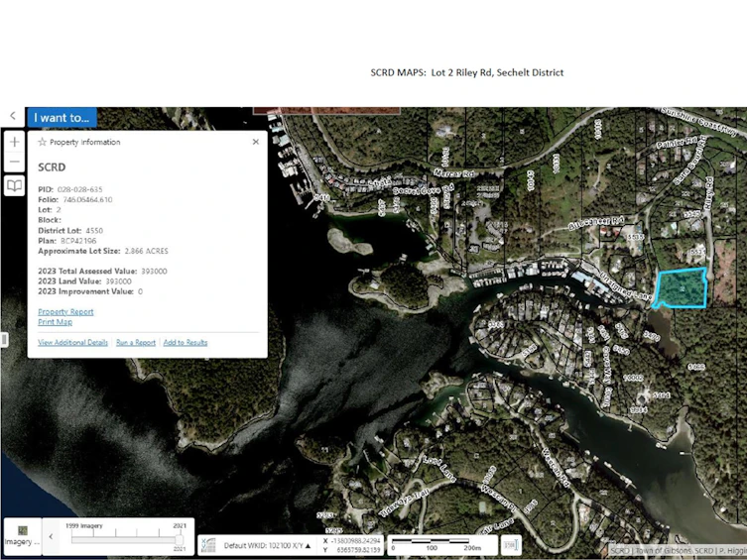Zoom in the map with plus icon
This screenshot has width=747, height=560.
pos(15,142)
